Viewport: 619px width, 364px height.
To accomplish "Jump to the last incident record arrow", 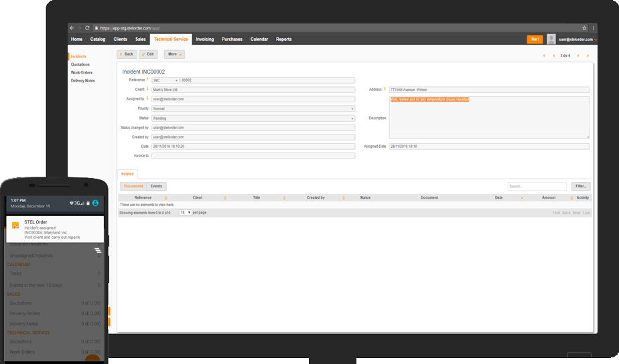I will (x=588, y=56).
